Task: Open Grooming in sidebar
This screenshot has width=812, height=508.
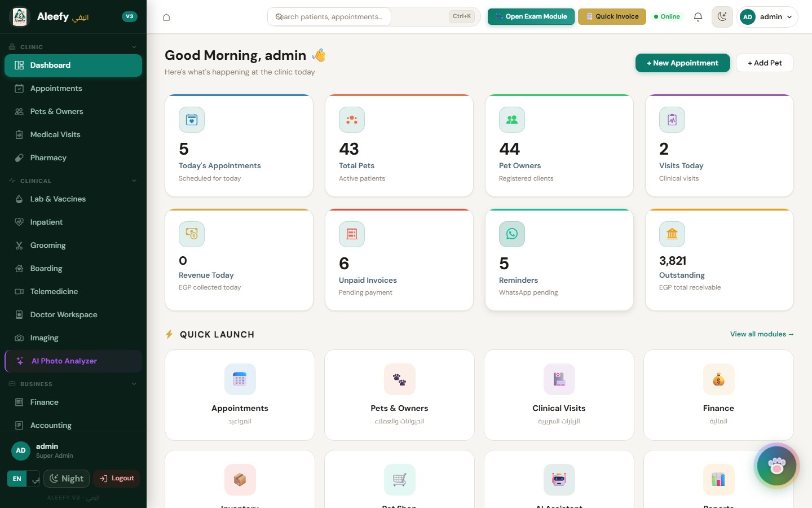Action: coord(73,246)
